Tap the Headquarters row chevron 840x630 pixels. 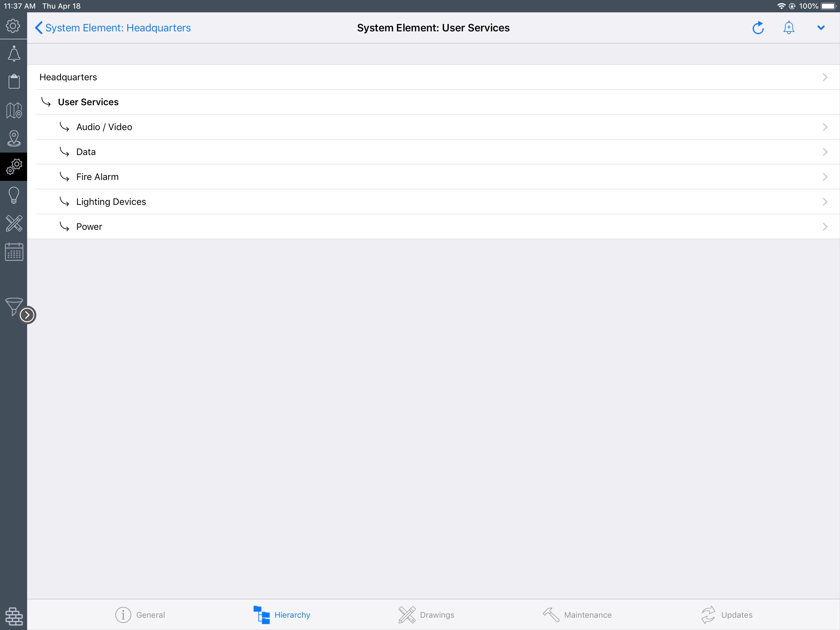coord(825,77)
